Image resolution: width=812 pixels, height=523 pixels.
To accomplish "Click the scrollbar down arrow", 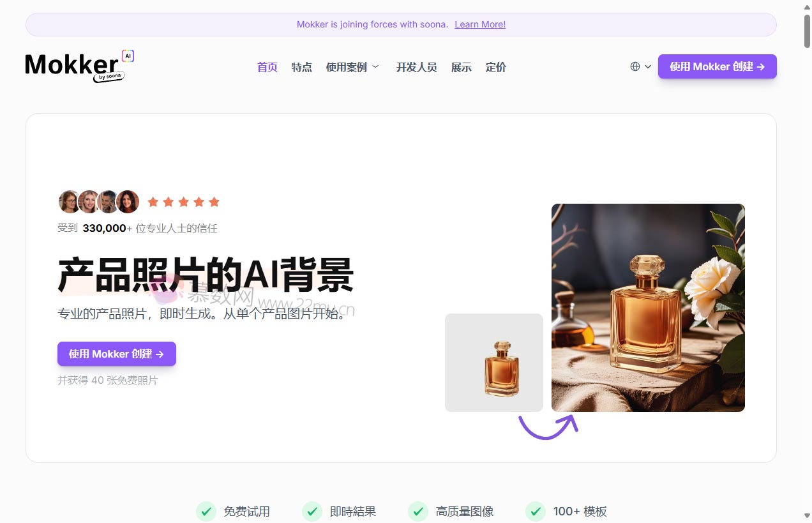I will 807,515.
